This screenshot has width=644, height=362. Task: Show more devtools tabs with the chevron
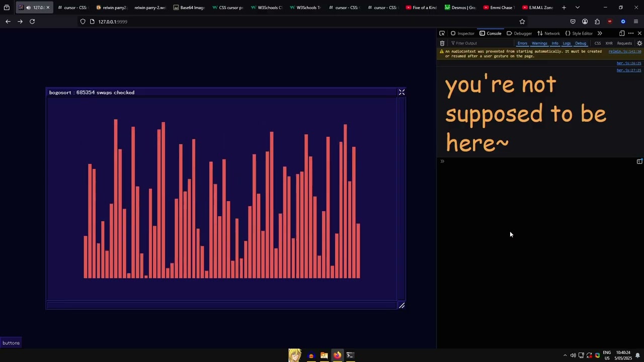600,33
